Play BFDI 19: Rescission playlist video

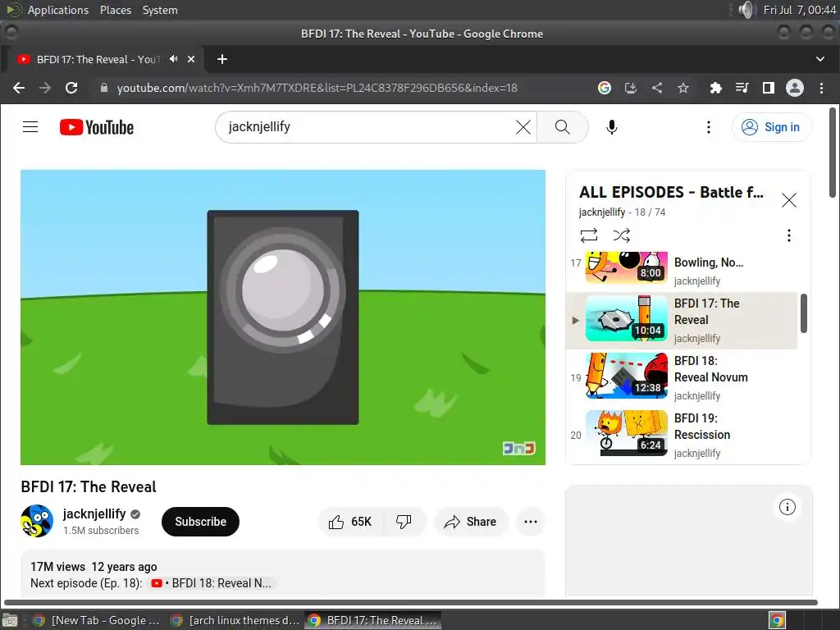(682, 435)
